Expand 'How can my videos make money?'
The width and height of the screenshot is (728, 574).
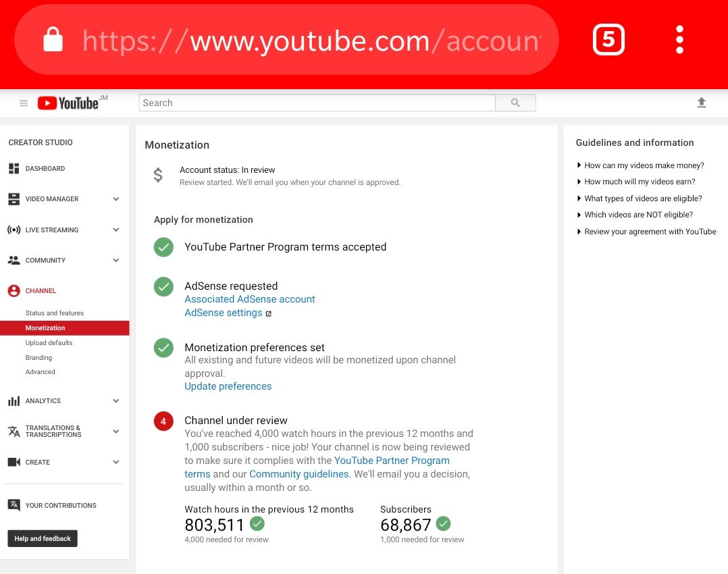click(640, 165)
